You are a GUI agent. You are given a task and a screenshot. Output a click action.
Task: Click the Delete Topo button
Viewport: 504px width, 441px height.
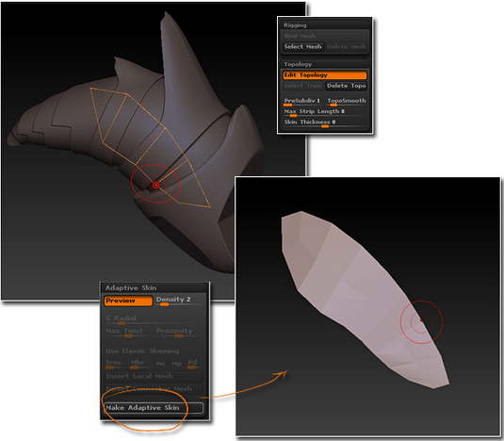346,86
